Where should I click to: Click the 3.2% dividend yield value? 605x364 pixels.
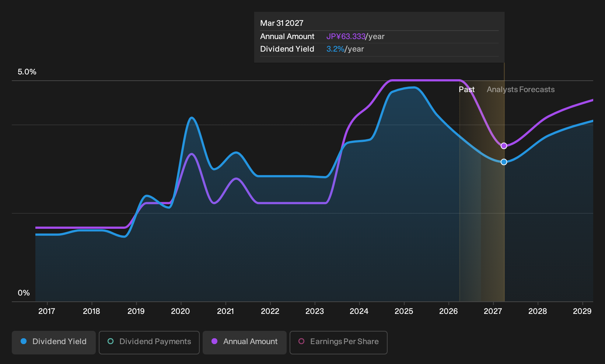[335, 49]
